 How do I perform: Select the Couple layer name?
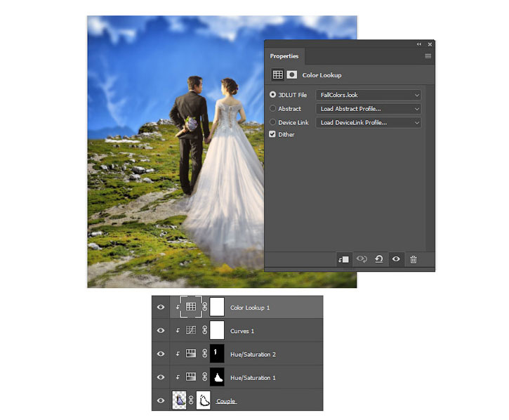226,401
